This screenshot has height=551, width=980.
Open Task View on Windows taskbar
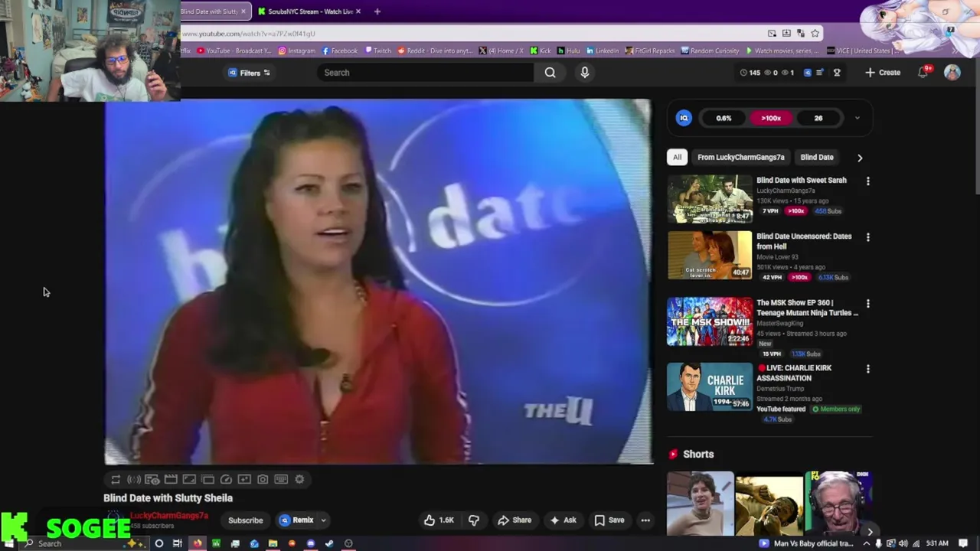point(177,544)
